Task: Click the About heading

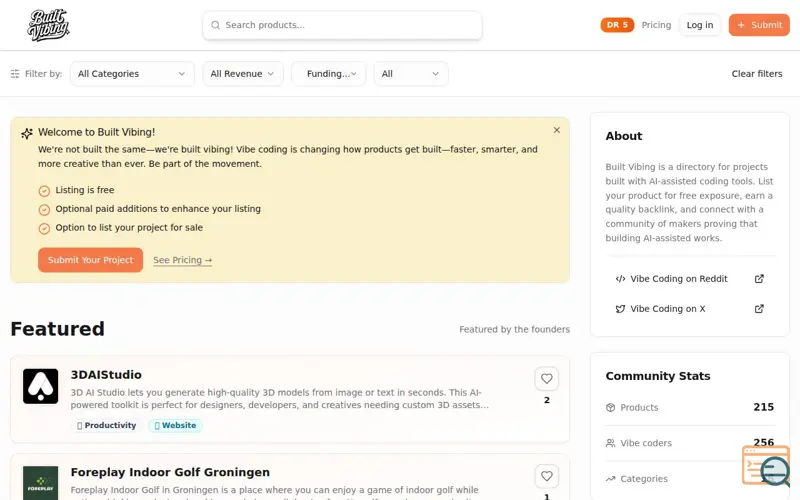Action: (x=623, y=136)
